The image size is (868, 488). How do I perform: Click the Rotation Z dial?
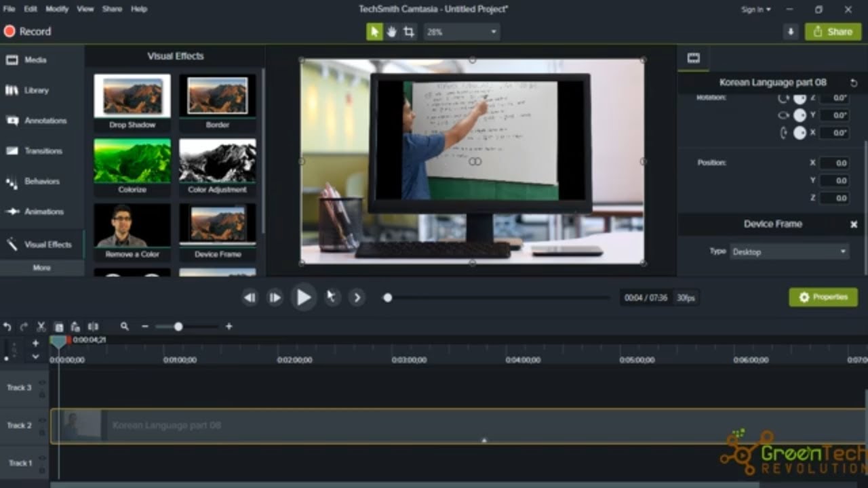click(x=800, y=98)
